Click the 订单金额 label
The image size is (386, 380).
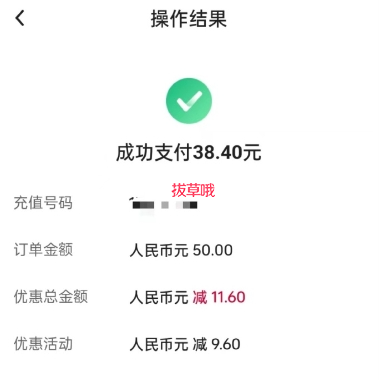coord(43,250)
